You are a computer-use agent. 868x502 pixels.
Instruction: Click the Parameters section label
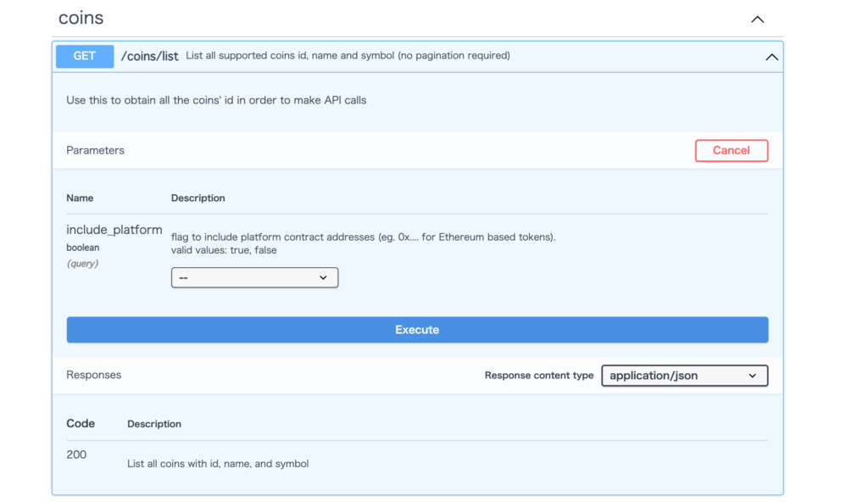95,150
